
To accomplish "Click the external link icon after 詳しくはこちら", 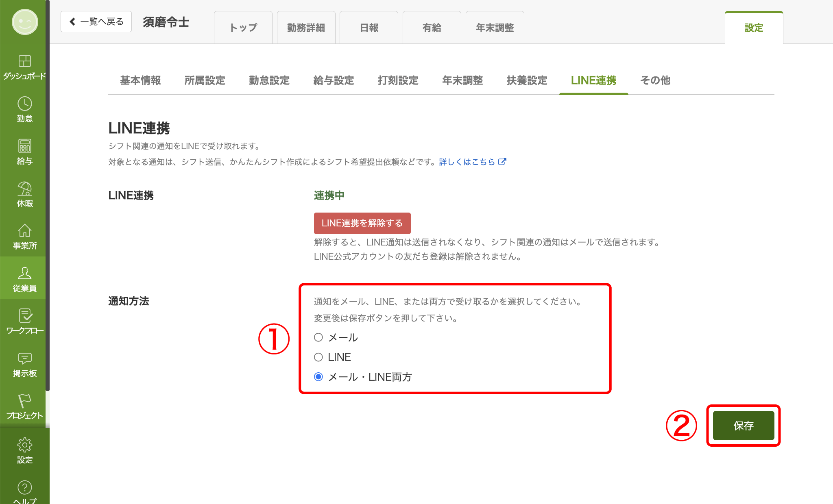I will [502, 162].
